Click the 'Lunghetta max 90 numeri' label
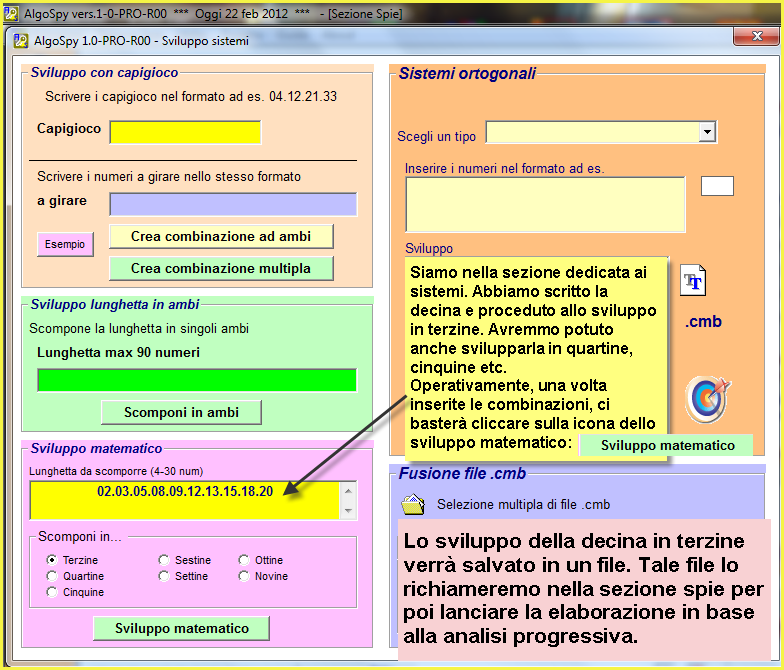Screen dimensions: 784x670 click(118, 352)
